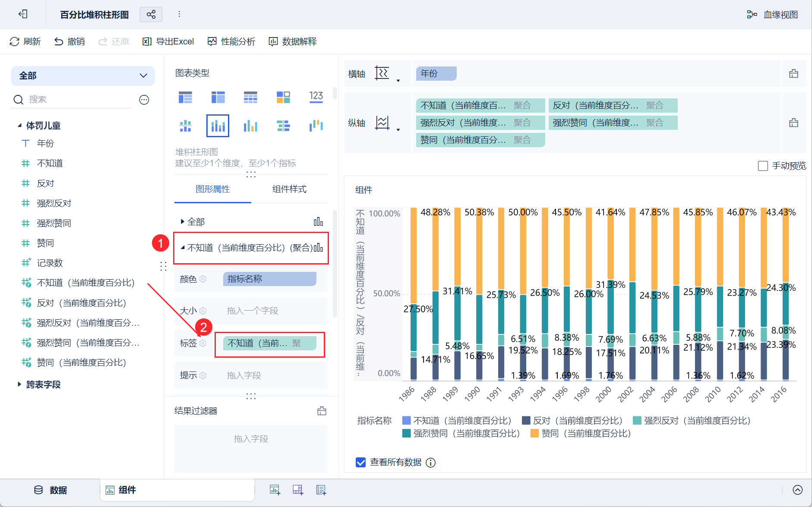Click the add dashboard icon in bottom bar
Screen dimensions: 812x507
tap(298, 490)
